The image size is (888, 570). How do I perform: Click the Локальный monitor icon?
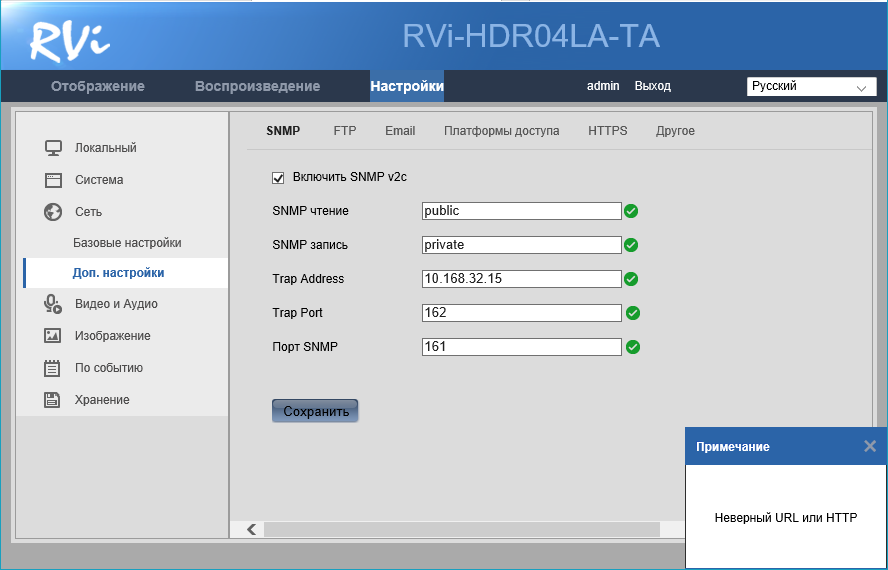click(x=53, y=148)
